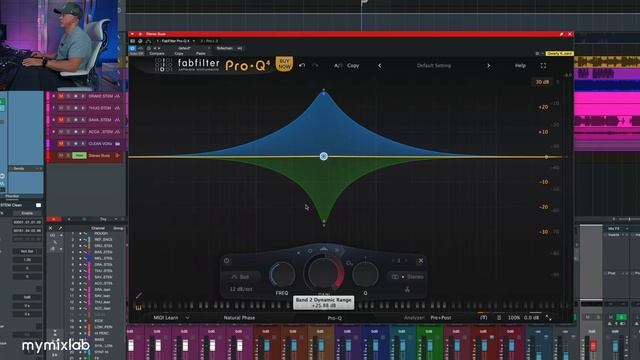This screenshot has width=640, height=360.
Task: Open the Stereo placement selector
Action: click(x=407, y=277)
